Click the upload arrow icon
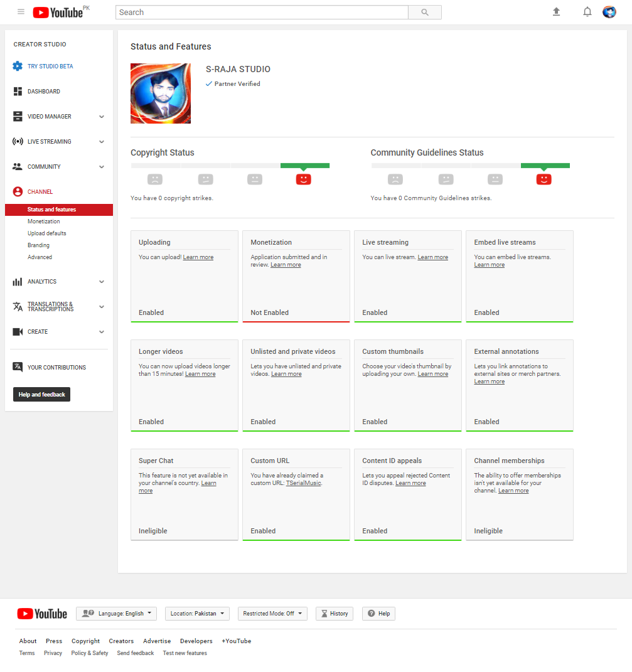The height and width of the screenshot is (672, 632). (556, 12)
